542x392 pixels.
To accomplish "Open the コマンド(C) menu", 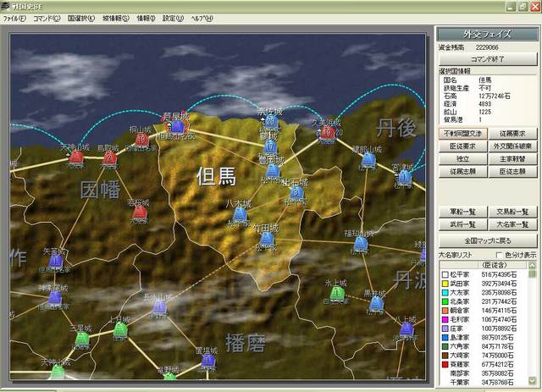I will [x=47, y=19].
